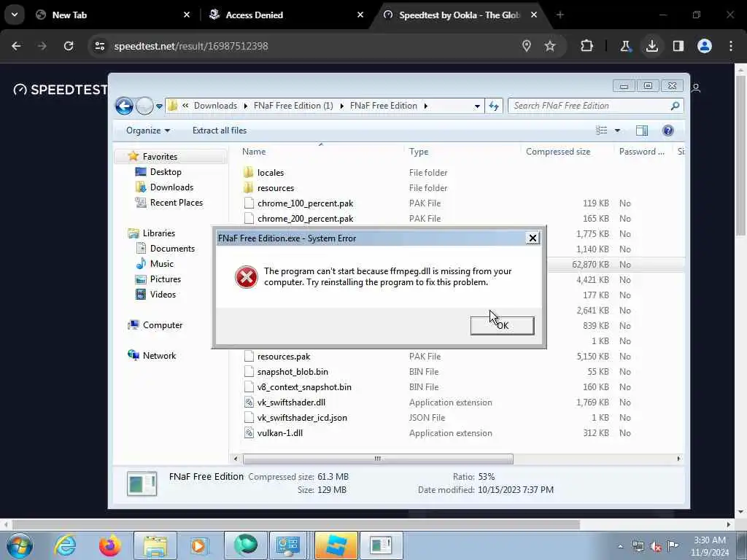Screen dimensions: 747x560
Task: Sort by the Type column header
Action: (x=419, y=152)
